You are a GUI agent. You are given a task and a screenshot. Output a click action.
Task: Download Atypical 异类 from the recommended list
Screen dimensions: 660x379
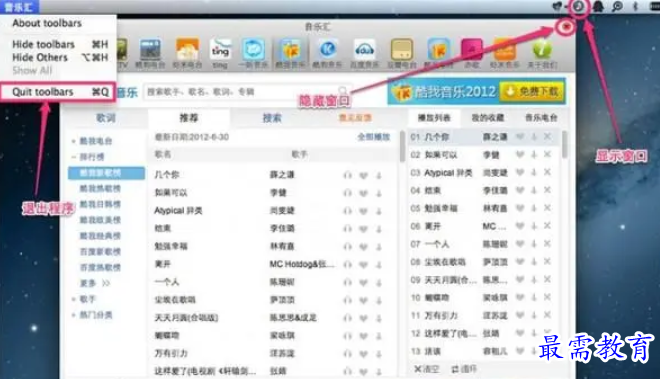[379, 211]
